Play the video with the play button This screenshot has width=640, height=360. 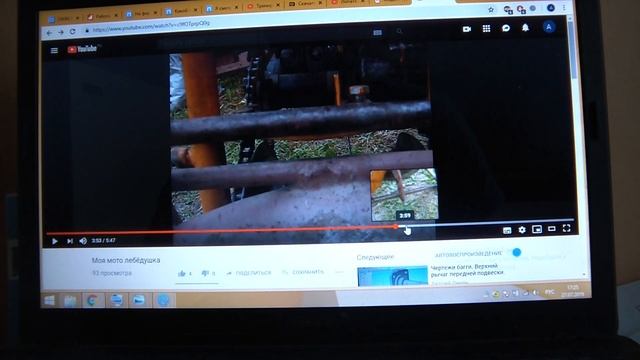(x=55, y=241)
